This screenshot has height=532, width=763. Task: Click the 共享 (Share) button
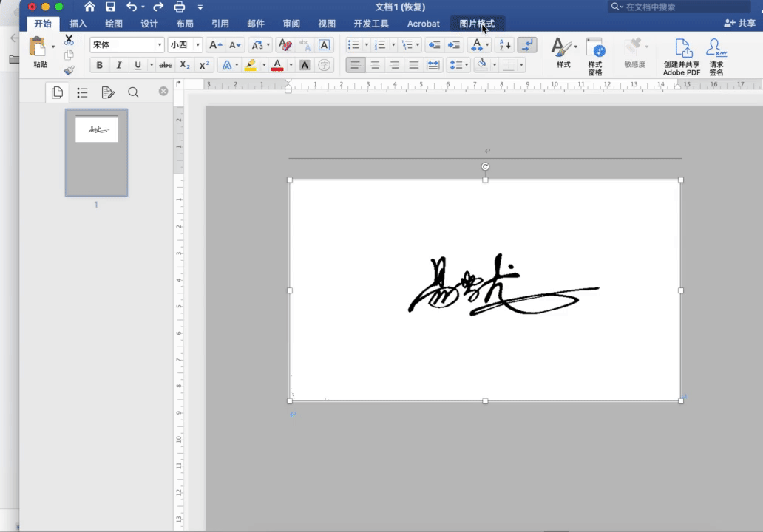click(739, 24)
